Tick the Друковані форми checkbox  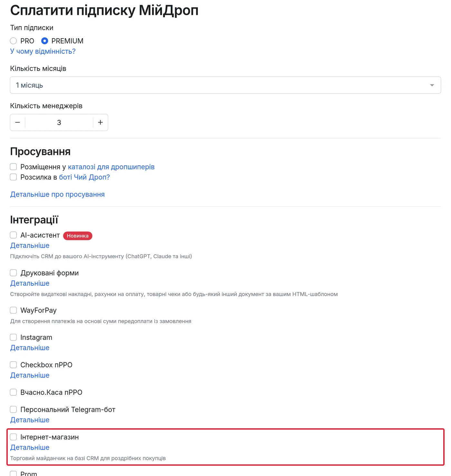point(13,273)
